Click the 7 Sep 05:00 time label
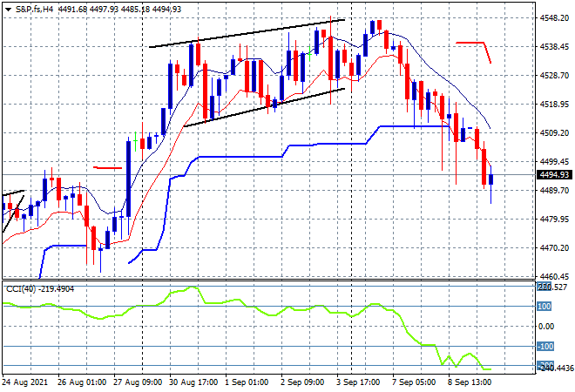 point(414,382)
